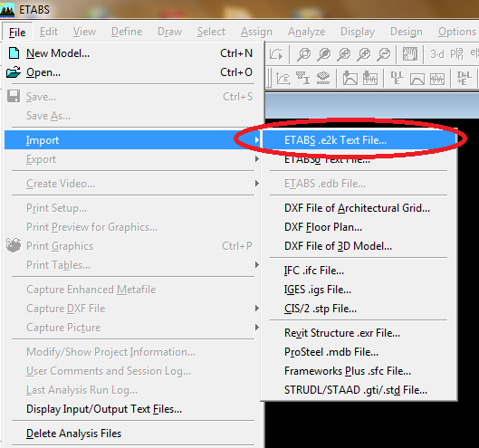This screenshot has width=479, height=448.
Task: Click the Open folder icon
Action: [x=14, y=72]
